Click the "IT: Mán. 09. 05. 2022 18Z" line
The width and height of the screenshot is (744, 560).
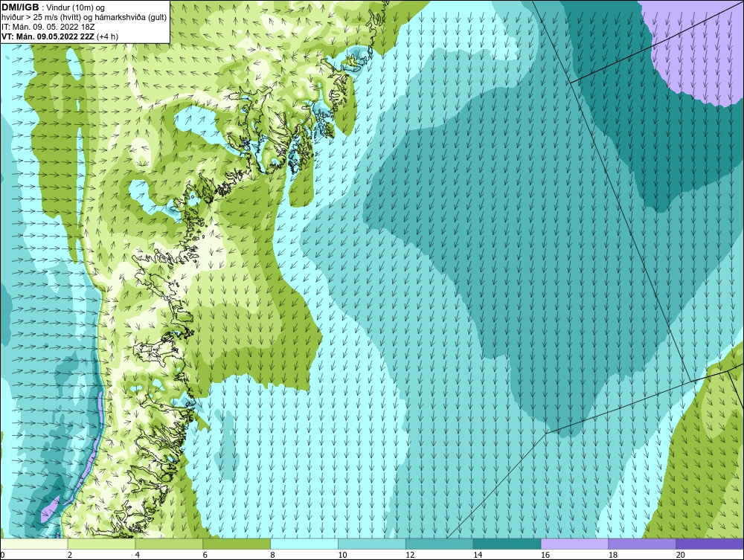(48, 27)
